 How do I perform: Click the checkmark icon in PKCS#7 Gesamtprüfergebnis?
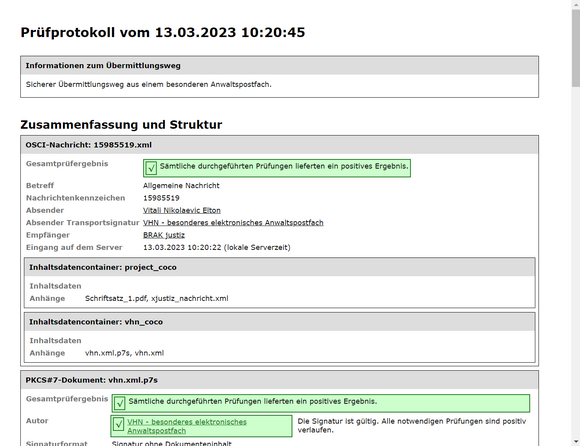(x=120, y=403)
